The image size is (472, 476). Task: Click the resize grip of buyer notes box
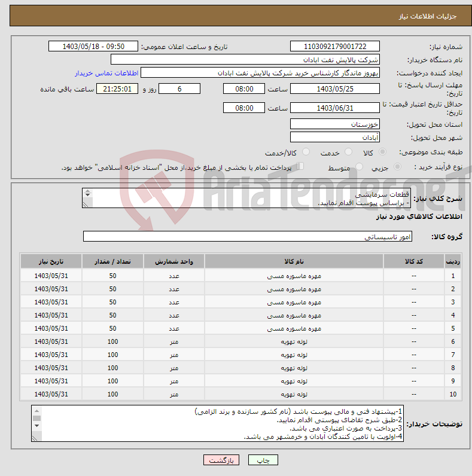pos(35,438)
